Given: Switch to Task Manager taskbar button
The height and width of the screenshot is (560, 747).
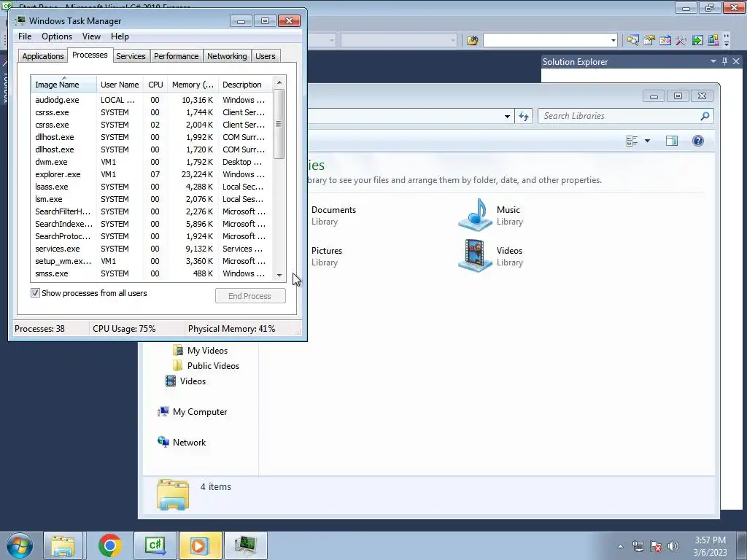Looking at the screenshot, I should tap(246, 545).
